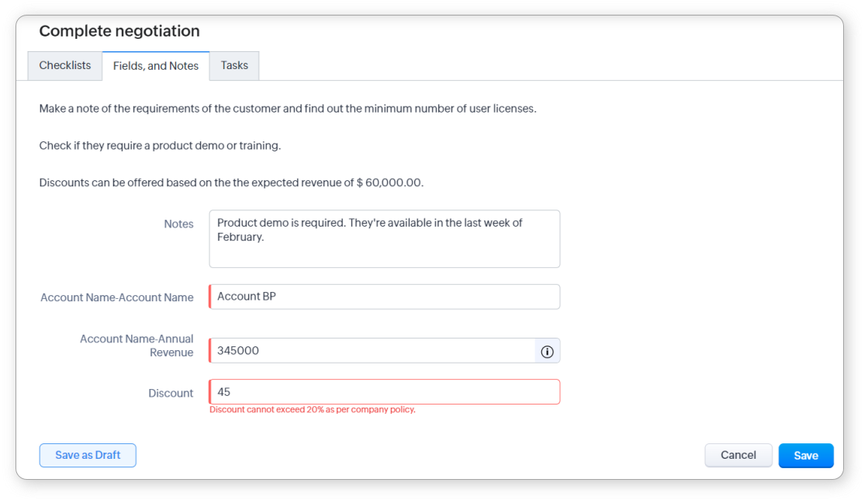This screenshot has width=868, height=500.
Task: Click the Discount field label
Action: [x=171, y=393]
